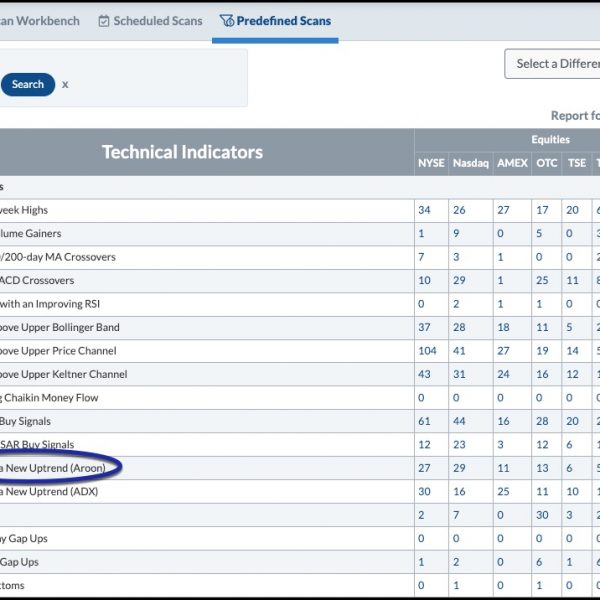Screen dimensions: 600x600
Task: Click Nasdaq count 31 for Upper Keltner Channel
Action: (459, 374)
